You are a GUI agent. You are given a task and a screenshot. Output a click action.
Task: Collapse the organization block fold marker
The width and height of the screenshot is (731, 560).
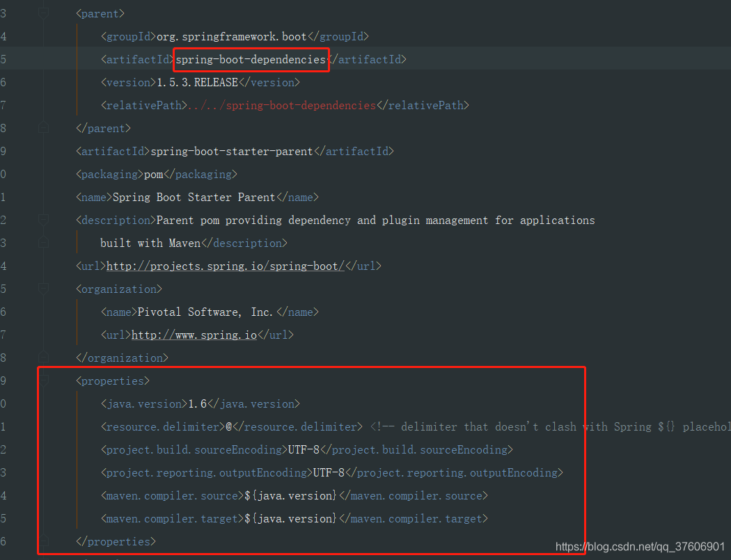pos(43,289)
